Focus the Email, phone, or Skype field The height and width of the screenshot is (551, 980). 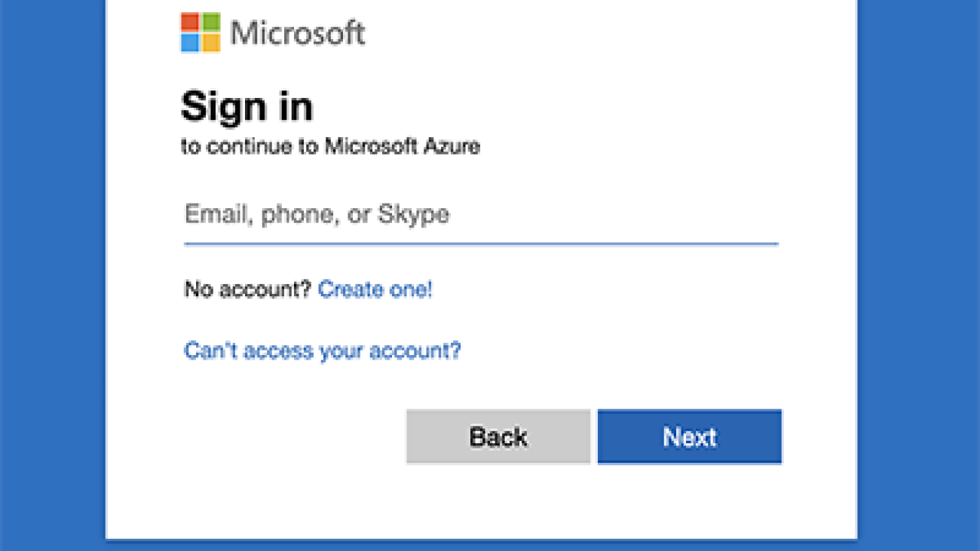(481, 215)
